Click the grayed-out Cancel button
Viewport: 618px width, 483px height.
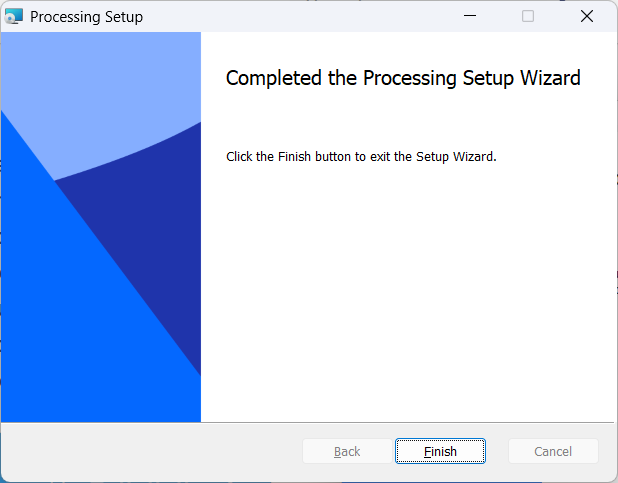click(553, 451)
